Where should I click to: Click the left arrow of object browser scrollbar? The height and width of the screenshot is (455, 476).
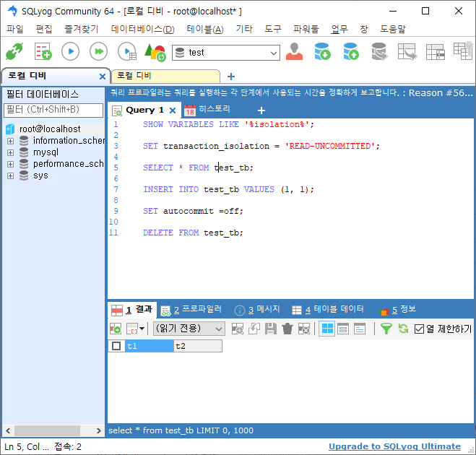8,430
